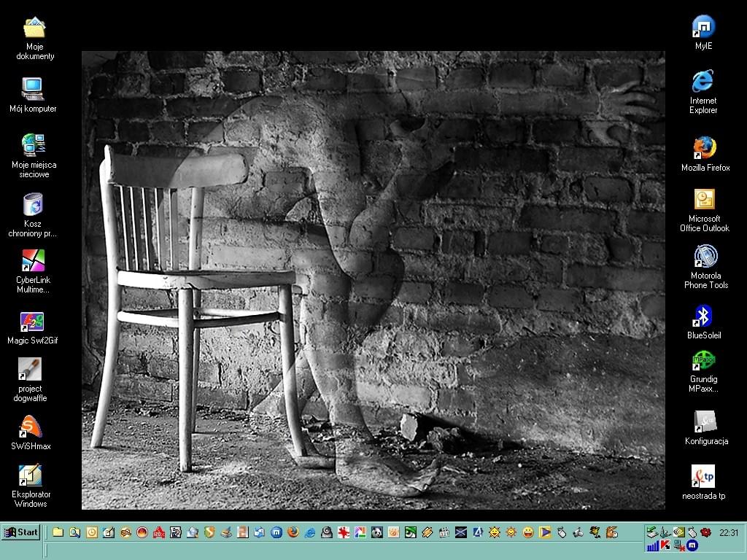
Task: Click the webcam quick launch icon
Action: [x=327, y=532]
